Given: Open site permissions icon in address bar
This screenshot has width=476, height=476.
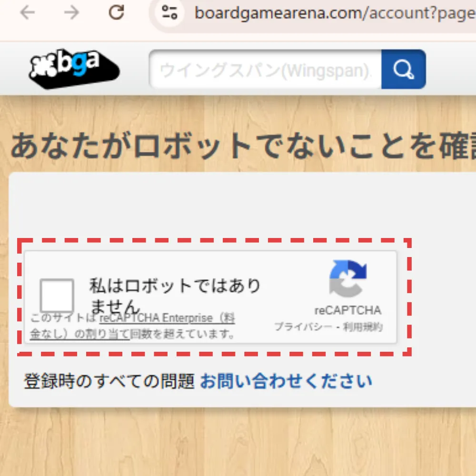Looking at the screenshot, I should [x=169, y=13].
